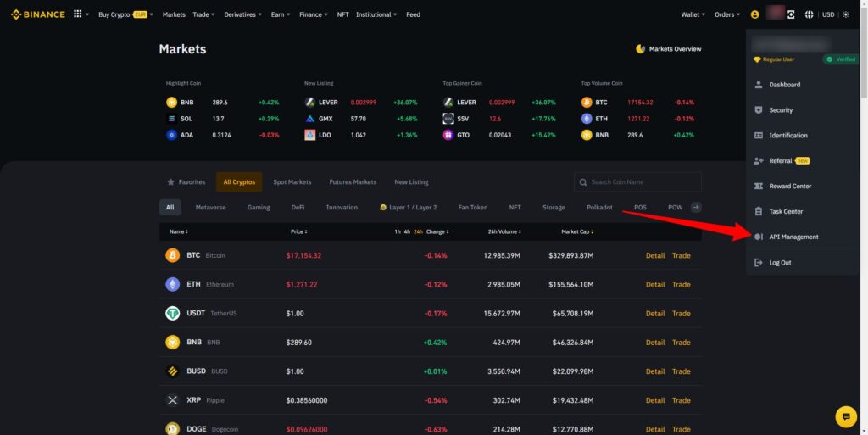Select the Layer 1 / Layer 2 filter
This screenshot has width=868, height=435.
408,208
